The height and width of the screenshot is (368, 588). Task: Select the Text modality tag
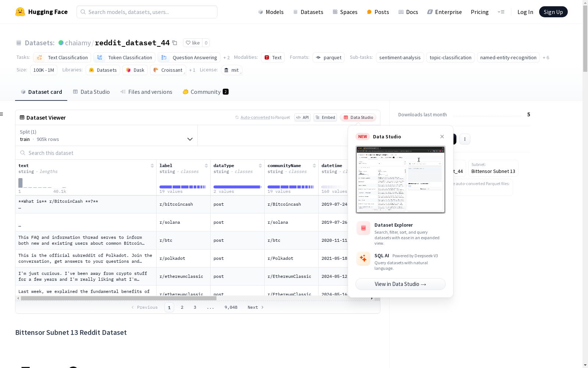[x=273, y=57]
